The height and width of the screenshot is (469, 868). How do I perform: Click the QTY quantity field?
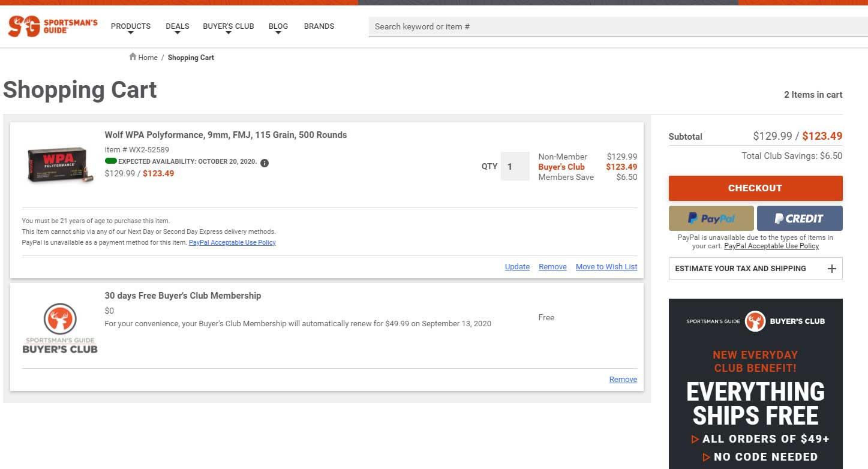click(x=515, y=166)
